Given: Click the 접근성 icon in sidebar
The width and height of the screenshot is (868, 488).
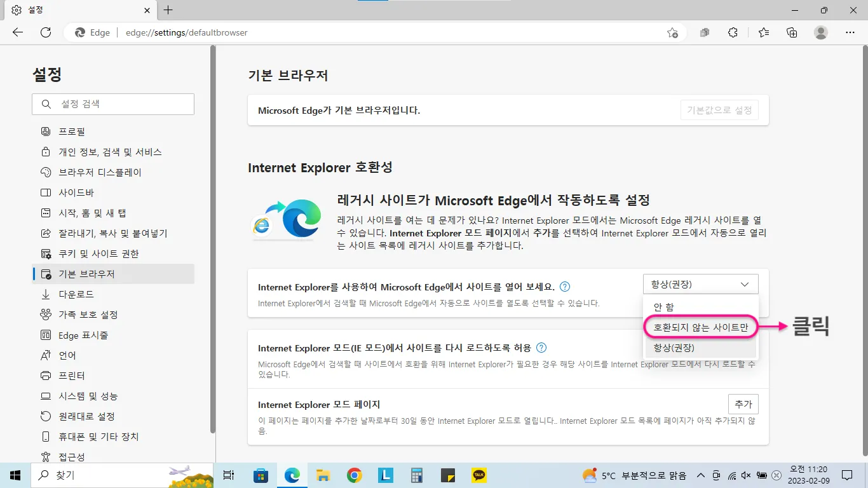Looking at the screenshot, I should coord(46,457).
